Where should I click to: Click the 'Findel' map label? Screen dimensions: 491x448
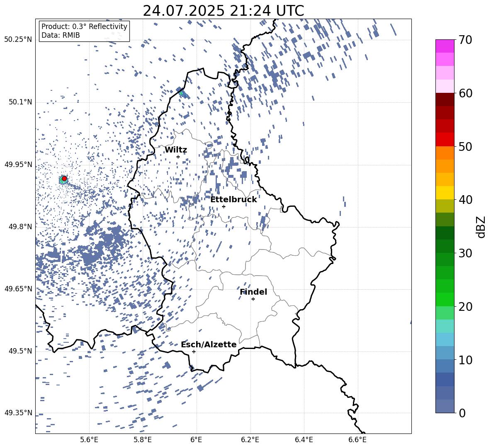tap(253, 292)
